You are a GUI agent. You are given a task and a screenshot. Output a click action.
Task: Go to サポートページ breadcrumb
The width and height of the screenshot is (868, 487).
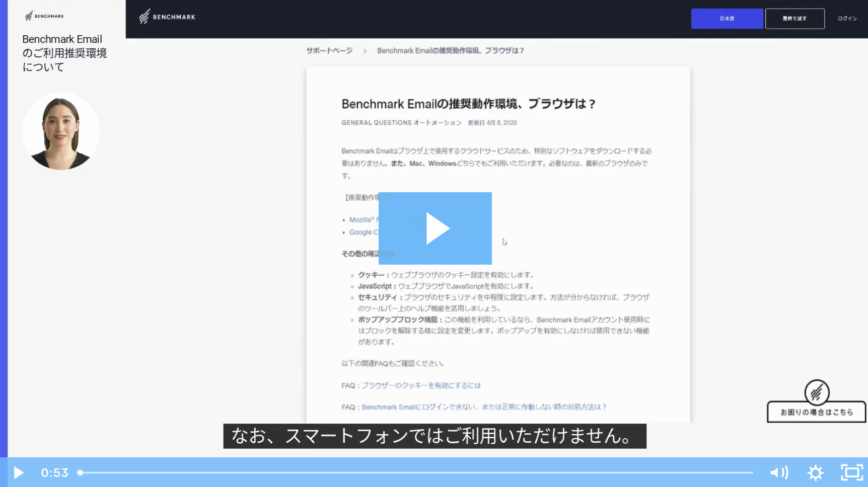329,51
